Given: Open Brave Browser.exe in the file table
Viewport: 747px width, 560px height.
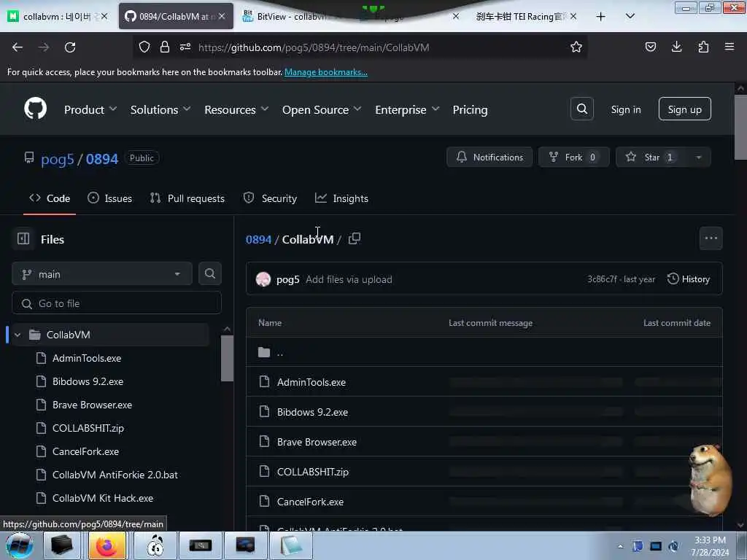Looking at the screenshot, I should coord(317,442).
